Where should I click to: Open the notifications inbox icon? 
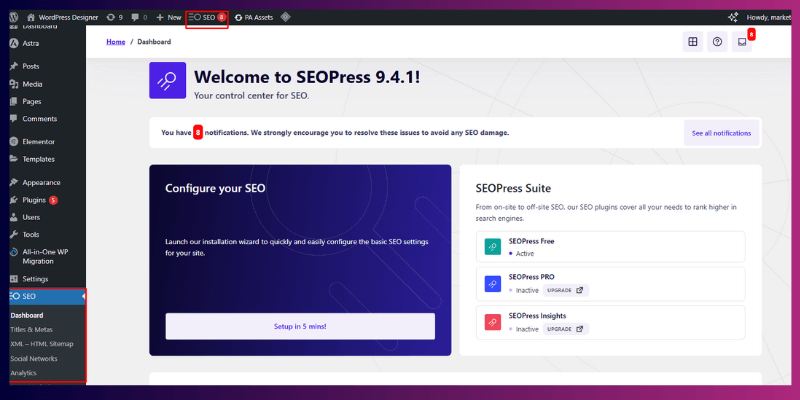pos(742,42)
